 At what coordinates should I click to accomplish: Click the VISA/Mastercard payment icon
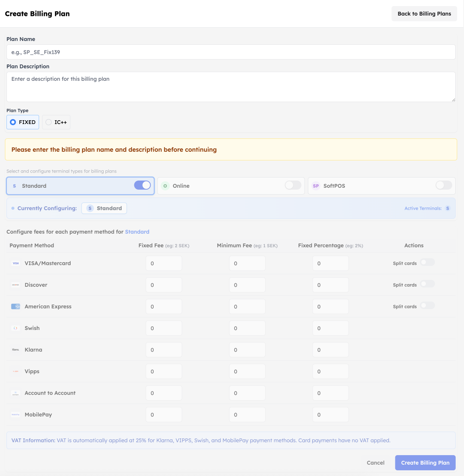pos(16,263)
